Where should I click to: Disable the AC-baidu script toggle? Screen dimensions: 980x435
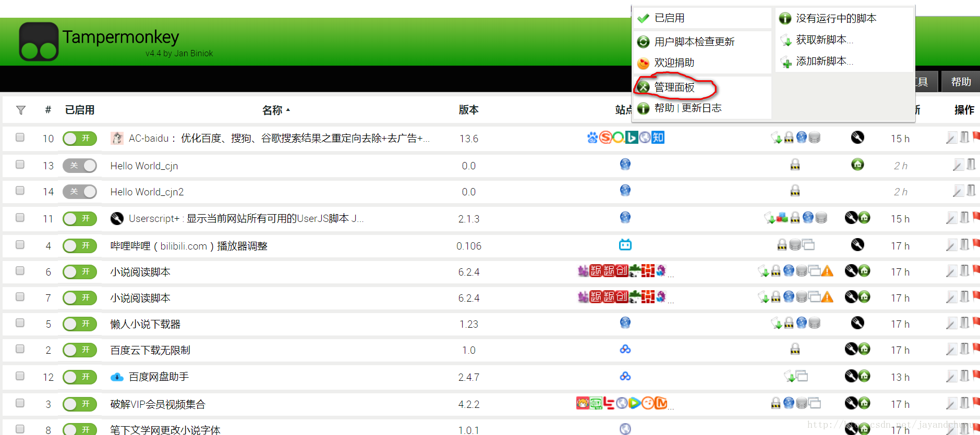click(x=80, y=139)
